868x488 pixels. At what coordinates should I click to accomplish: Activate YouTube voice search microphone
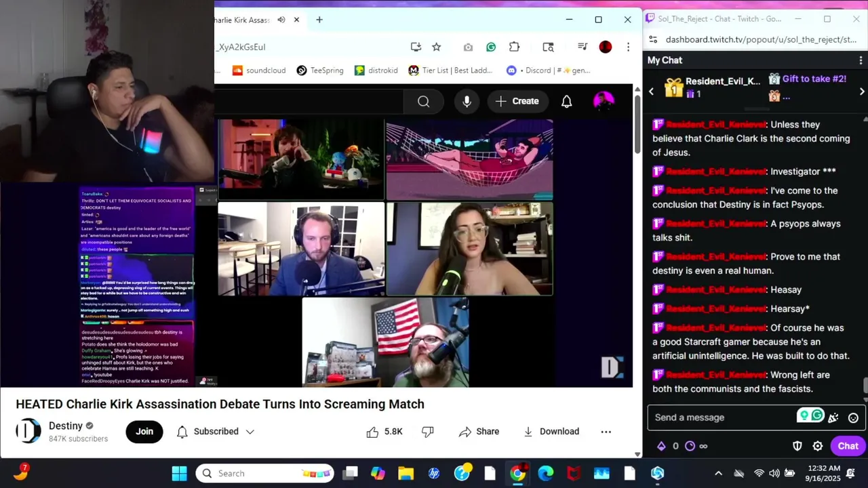click(467, 101)
